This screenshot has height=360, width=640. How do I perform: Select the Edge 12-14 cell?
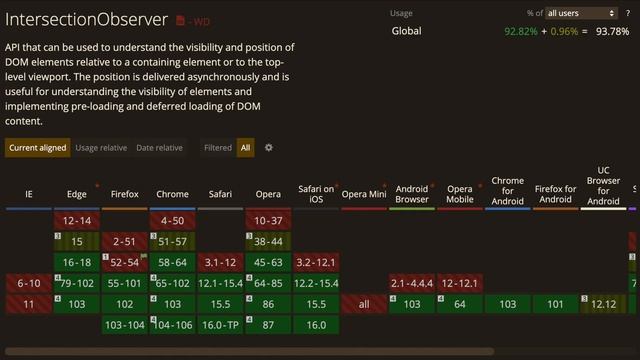pos(77,221)
